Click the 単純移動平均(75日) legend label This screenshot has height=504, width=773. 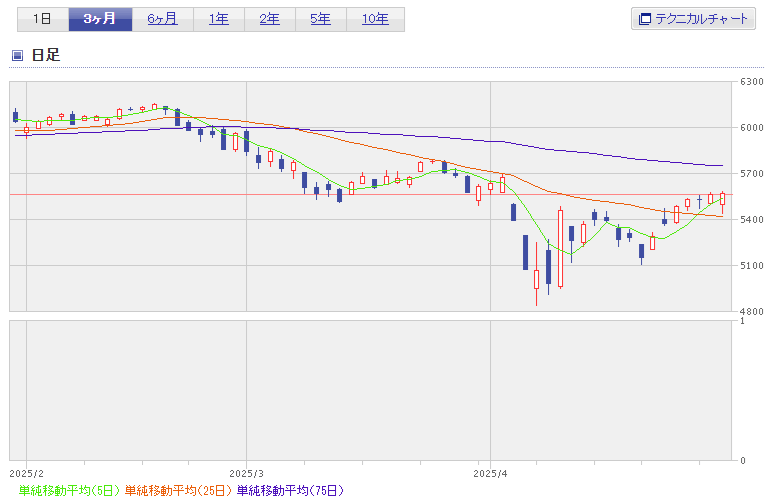pyautogui.click(x=290, y=491)
